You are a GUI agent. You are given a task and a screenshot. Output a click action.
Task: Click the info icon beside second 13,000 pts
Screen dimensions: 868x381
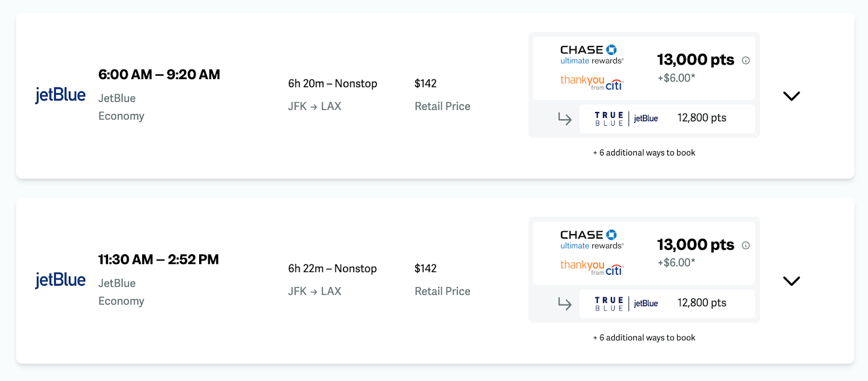click(746, 246)
